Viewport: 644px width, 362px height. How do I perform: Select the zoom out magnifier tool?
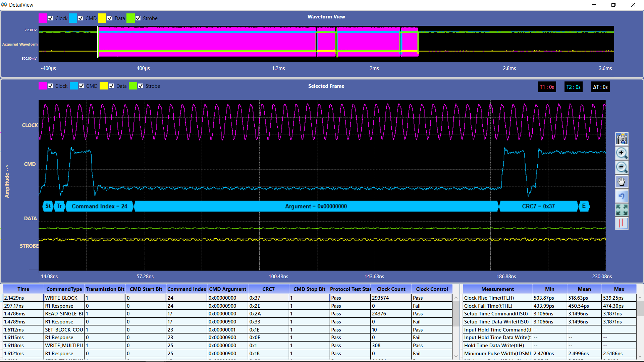click(622, 167)
